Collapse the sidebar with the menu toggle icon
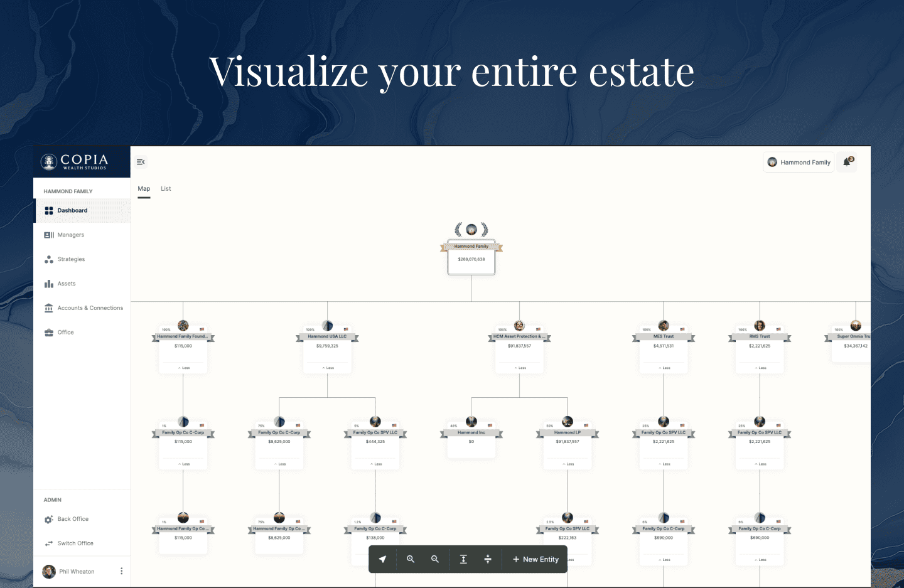The image size is (904, 588). [141, 162]
